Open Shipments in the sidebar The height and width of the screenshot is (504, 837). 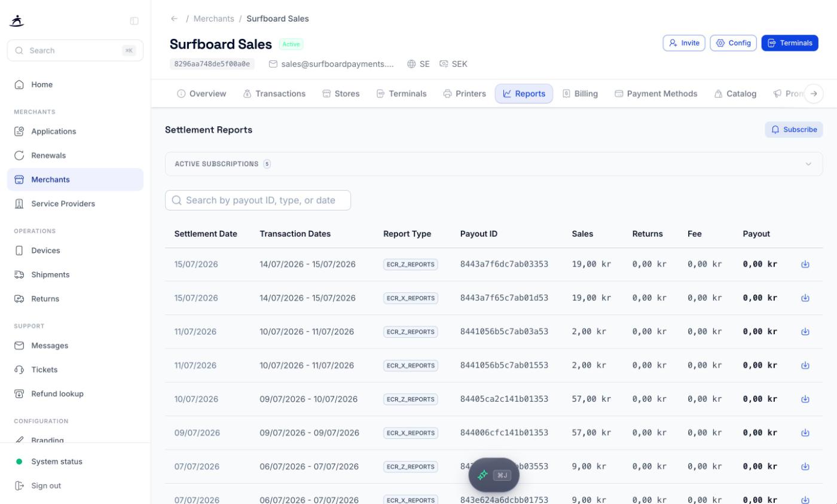pos(75,274)
